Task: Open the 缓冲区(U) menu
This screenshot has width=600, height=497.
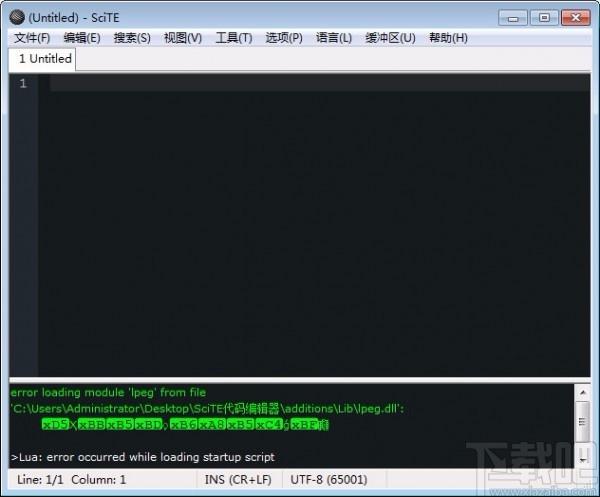Action: pyautogui.click(x=390, y=38)
